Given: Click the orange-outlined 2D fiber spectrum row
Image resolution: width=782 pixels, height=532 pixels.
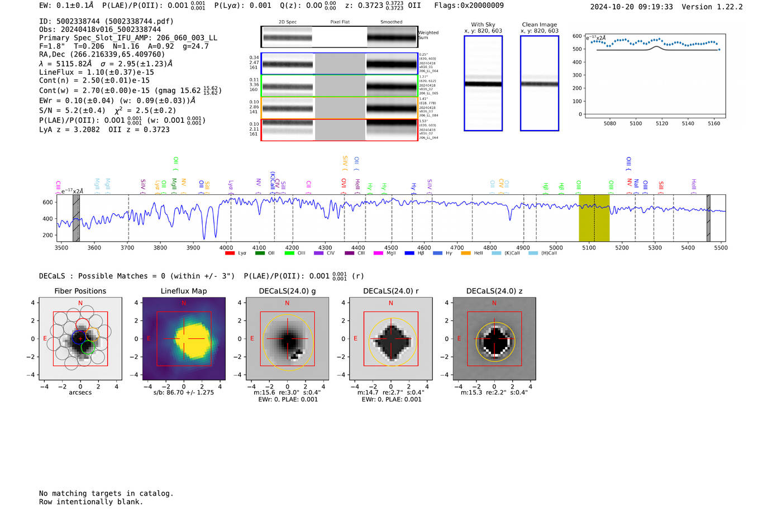Looking at the screenshot, I should (x=340, y=108).
